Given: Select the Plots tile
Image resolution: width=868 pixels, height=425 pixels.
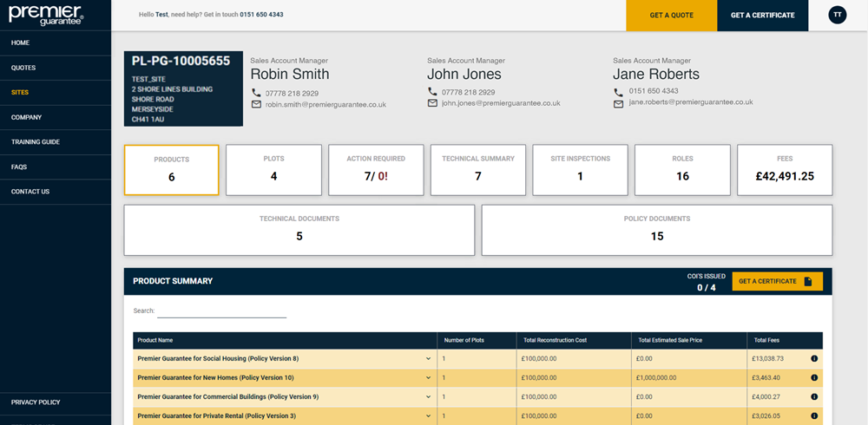Looking at the screenshot, I should pos(273,170).
